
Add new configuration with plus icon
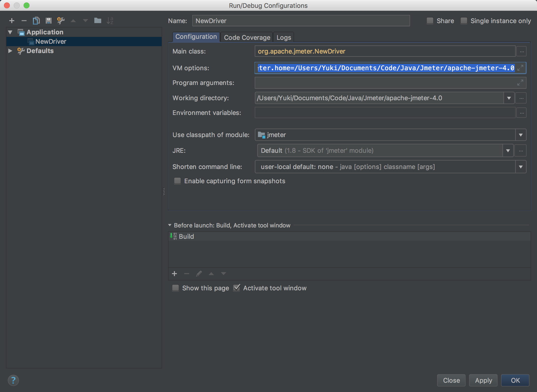(12, 21)
